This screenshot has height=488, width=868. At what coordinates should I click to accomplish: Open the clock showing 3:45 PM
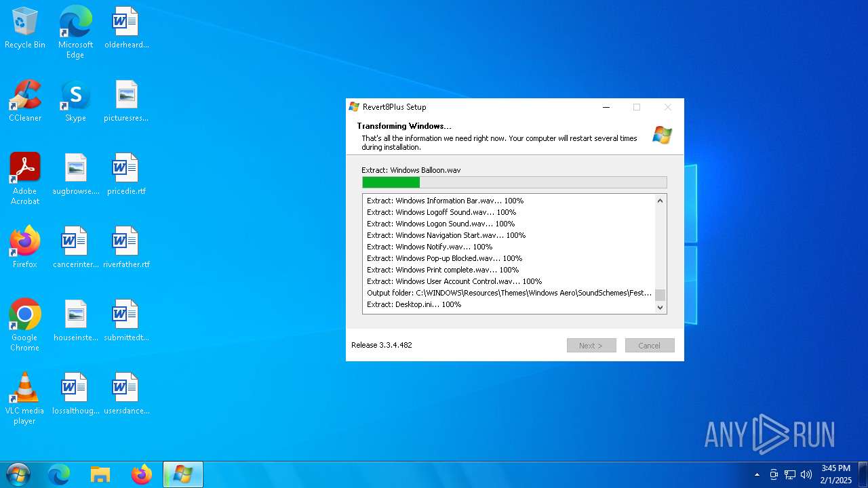(x=835, y=474)
